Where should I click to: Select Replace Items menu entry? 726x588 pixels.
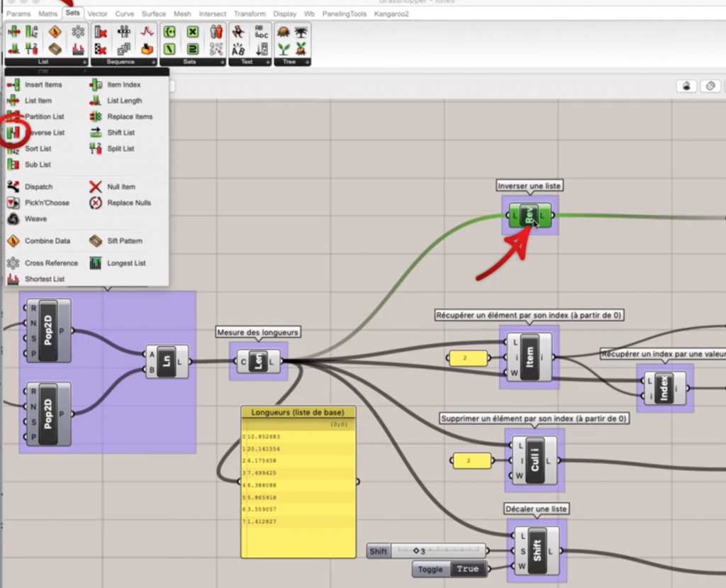point(130,116)
